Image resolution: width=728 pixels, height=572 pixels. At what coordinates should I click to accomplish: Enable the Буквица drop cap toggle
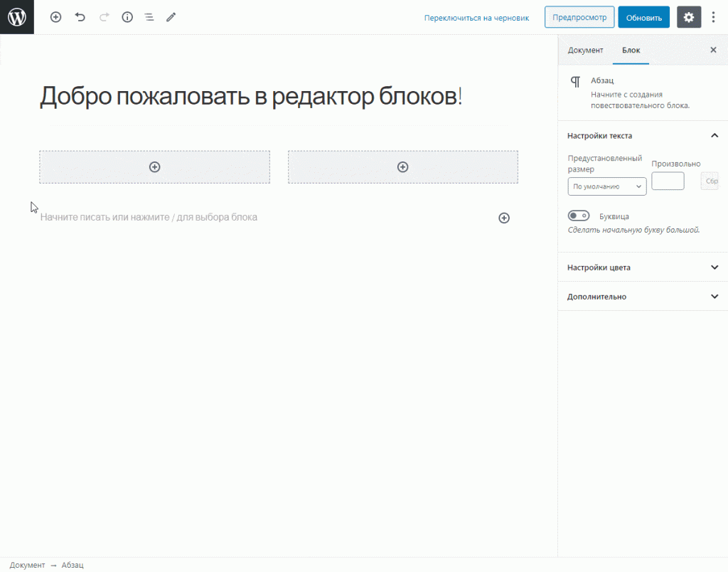click(579, 216)
